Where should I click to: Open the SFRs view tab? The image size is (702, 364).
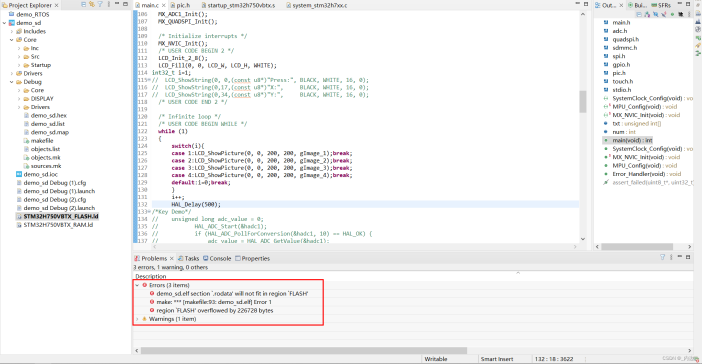pyautogui.click(x=662, y=5)
